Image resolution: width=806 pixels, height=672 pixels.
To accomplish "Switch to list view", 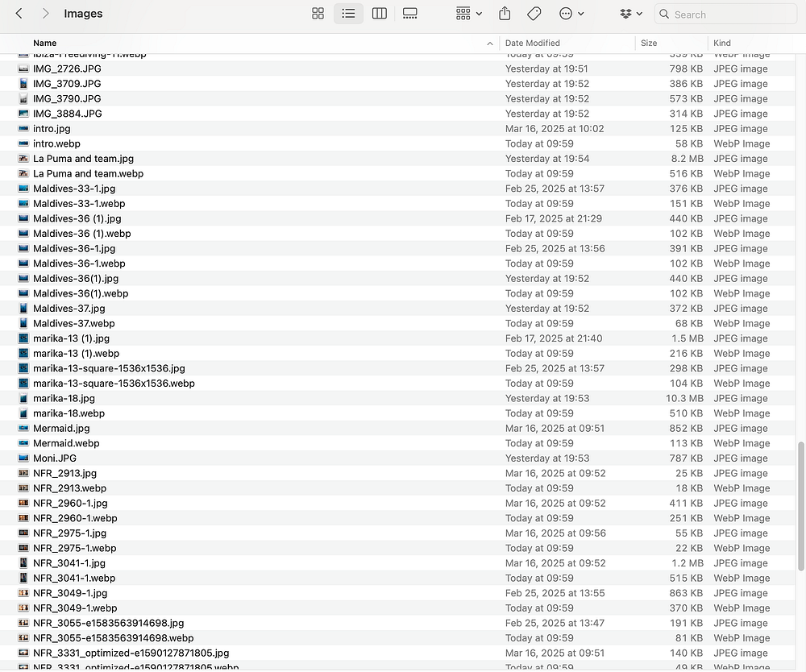I will 348,14.
